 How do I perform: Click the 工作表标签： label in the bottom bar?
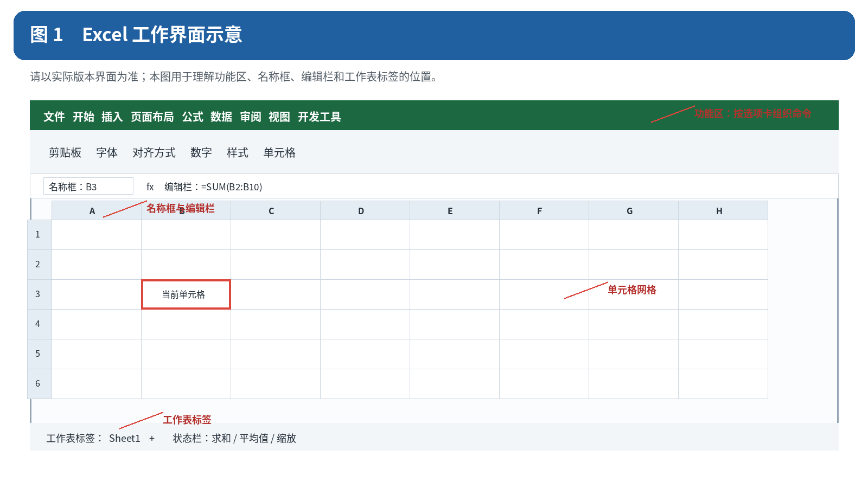pyautogui.click(x=75, y=438)
